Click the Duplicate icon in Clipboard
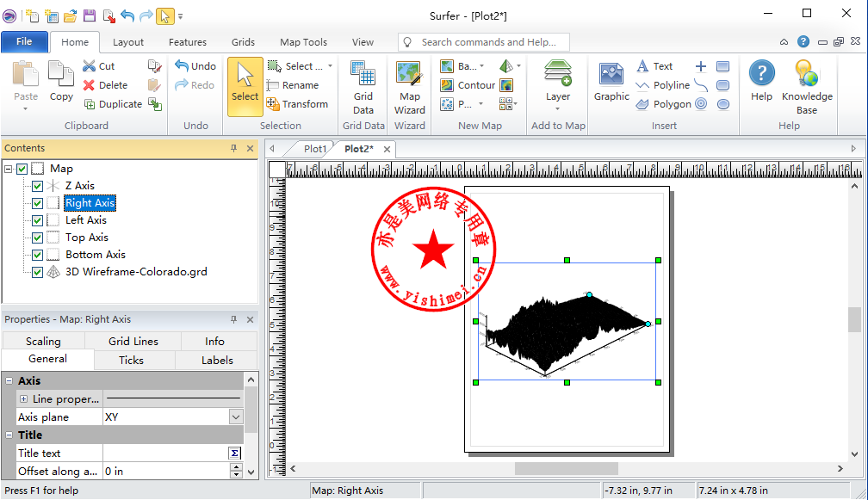This screenshot has height=500, width=868. (90, 104)
